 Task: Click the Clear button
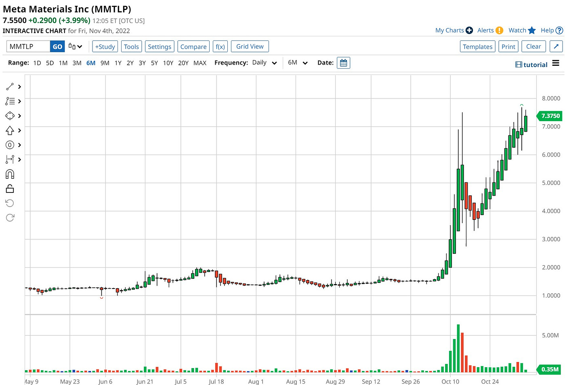[x=533, y=46]
